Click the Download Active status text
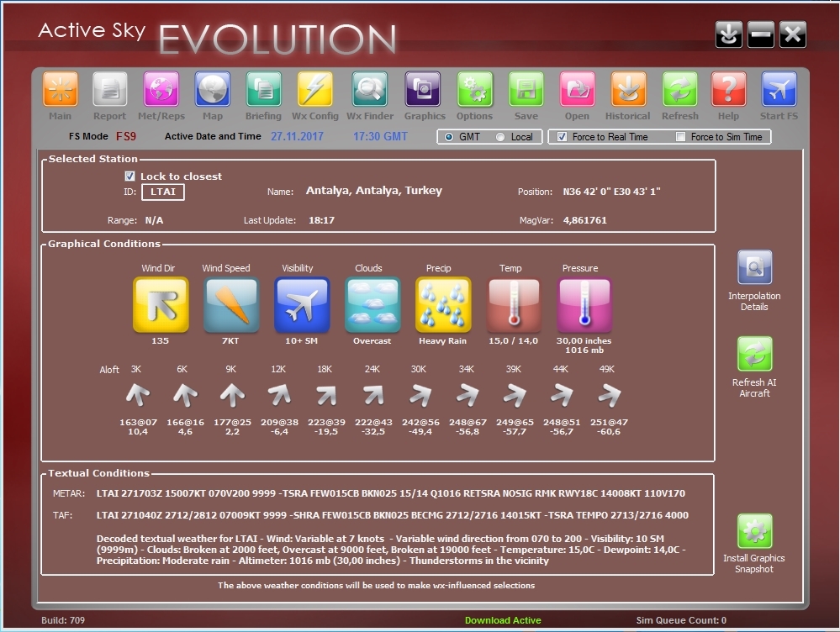Image resolution: width=840 pixels, height=632 pixels. (503, 620)
